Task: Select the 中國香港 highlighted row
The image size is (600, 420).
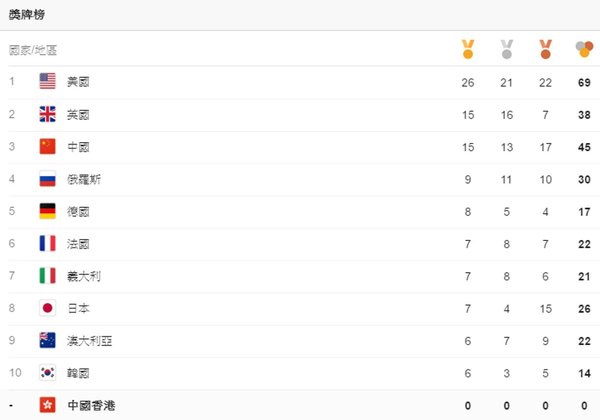Action: [x=300, y=405]
